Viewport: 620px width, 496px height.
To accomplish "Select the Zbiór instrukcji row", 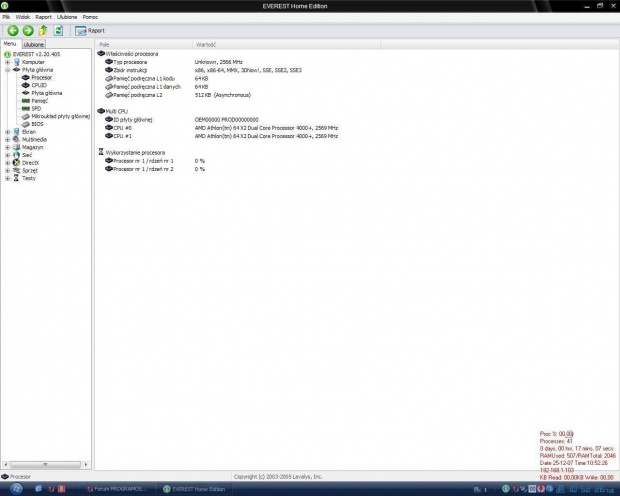I will (x=203, y=70).
